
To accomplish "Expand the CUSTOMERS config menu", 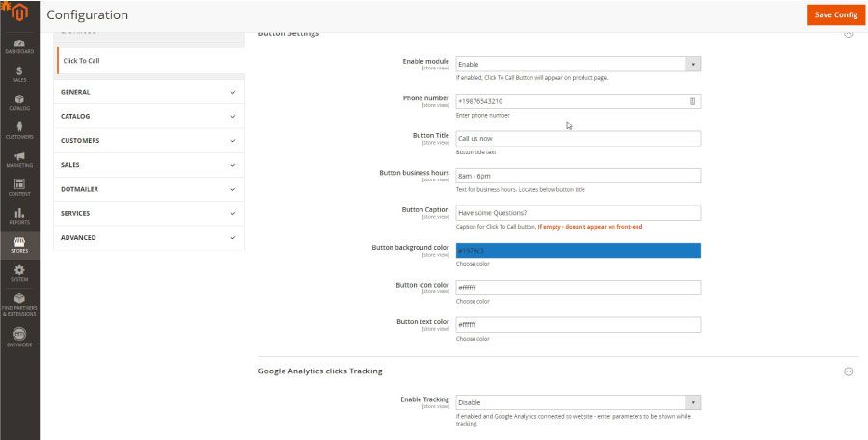I will (149, 140).
